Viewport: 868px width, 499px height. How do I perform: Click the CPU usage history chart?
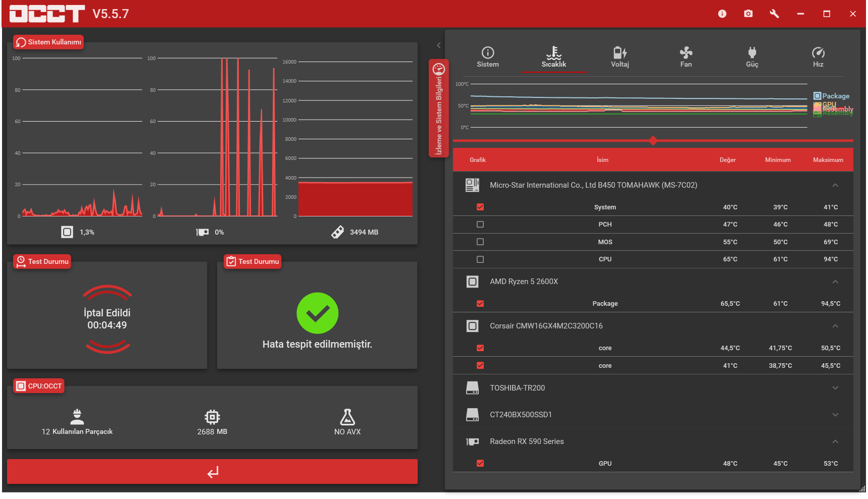coord(82,137)
